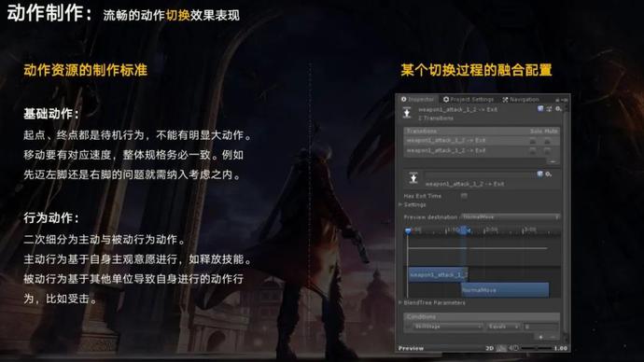Viewport: 644px width, 362px height.
Task: Click the preview lighting icon beside 2D
Action: point(501,348)
